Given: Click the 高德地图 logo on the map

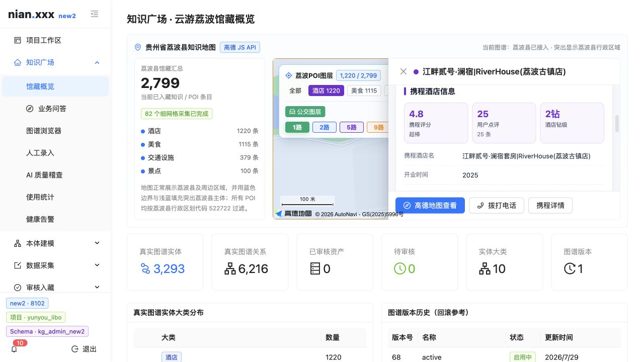Looking at the screenshot, I should click(x=294, y=214).
